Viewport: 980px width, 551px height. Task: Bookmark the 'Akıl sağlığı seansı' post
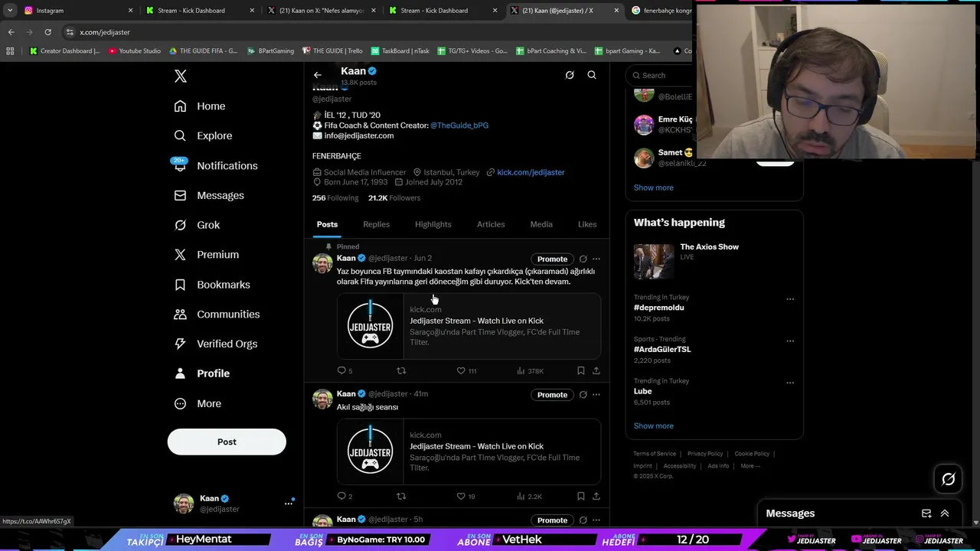[581, 496]
